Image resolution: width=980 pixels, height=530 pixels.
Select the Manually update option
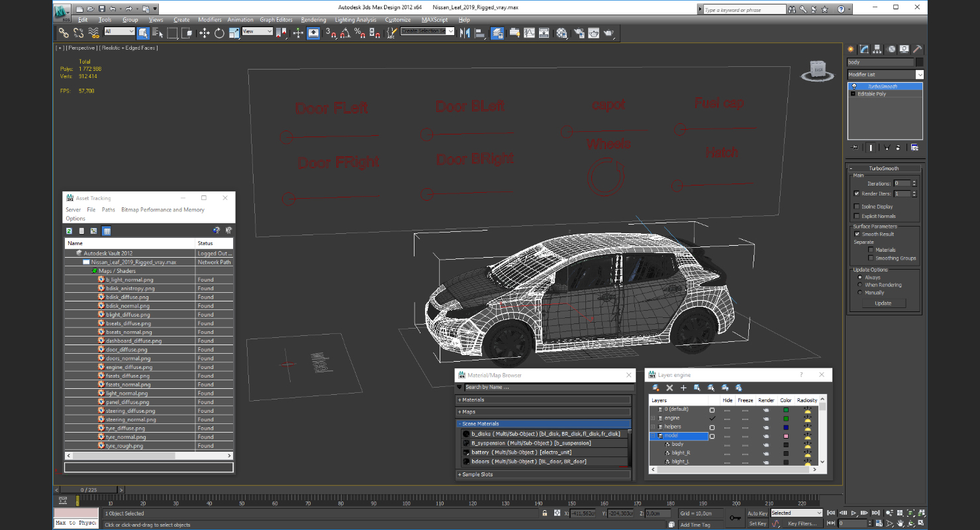(x=860, y=292)
